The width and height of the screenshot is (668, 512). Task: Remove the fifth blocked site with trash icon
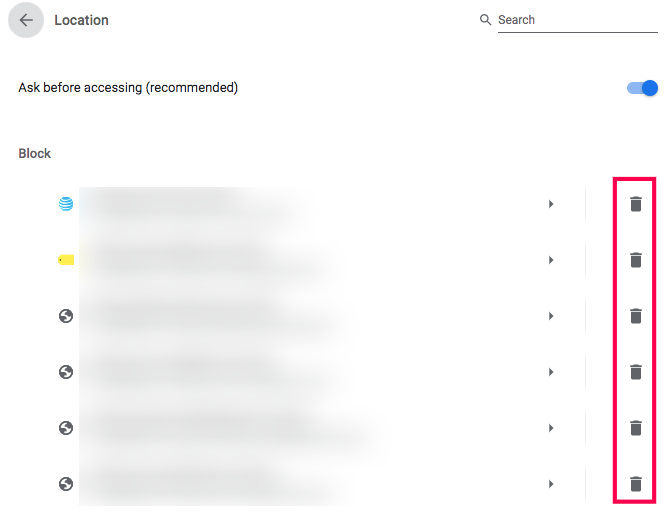tap(636, 428)
